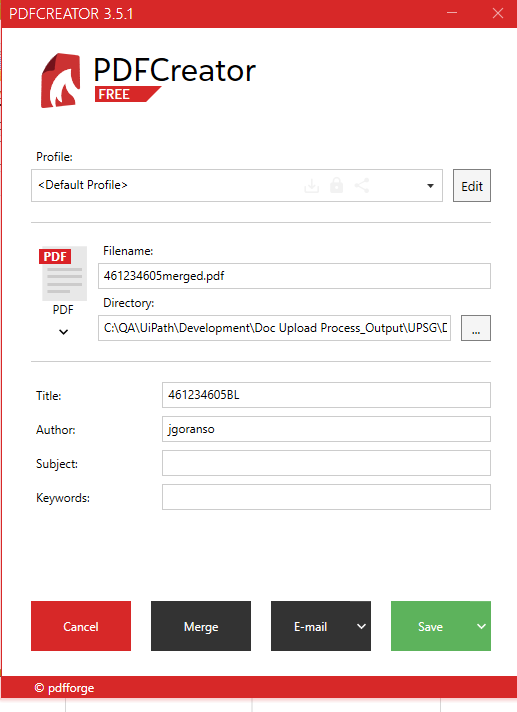This screenshot has width=517, height=712.
Task: Open the E-mail button dropdown arrow
Action: pyautogui.click(x=361, y=626)
